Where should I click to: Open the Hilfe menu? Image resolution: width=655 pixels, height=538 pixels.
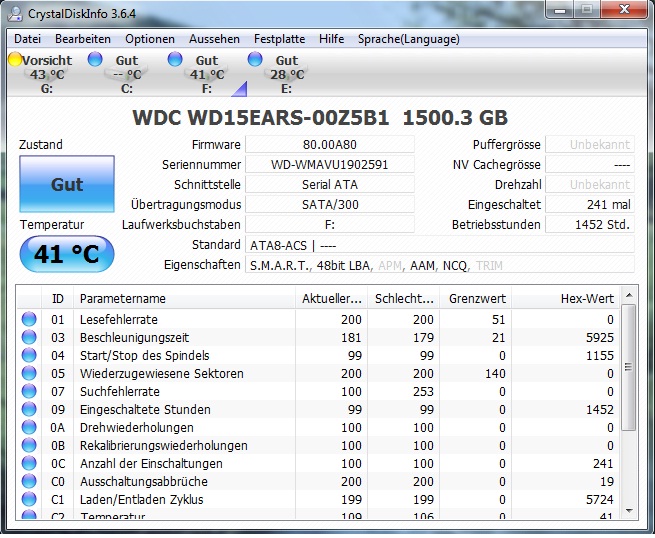[332, 39]
